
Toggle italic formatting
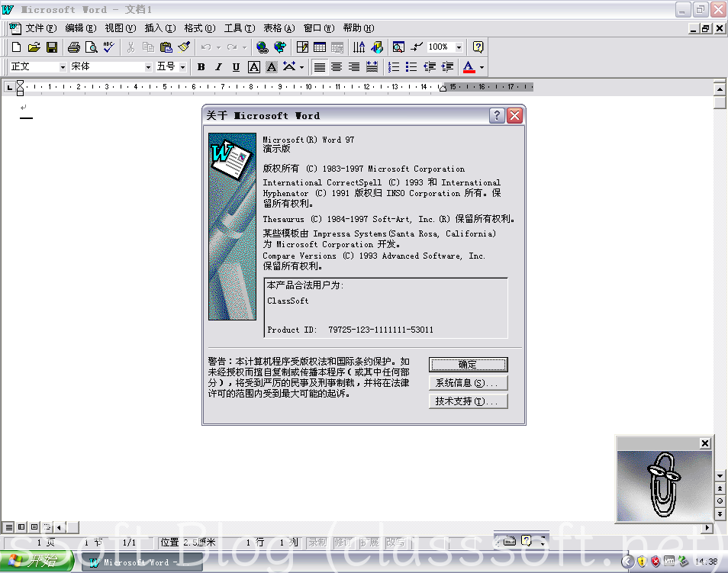217,66
